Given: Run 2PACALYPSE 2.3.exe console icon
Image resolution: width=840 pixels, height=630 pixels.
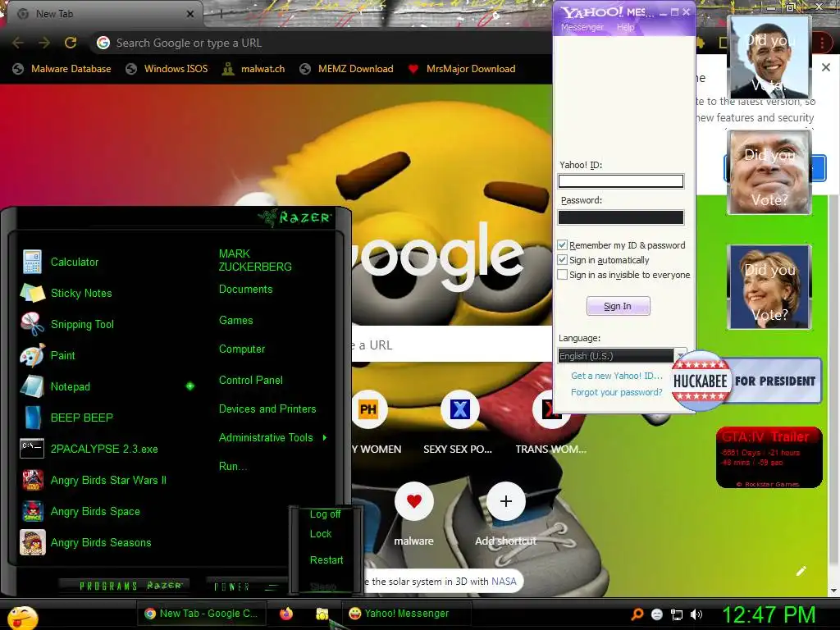Looking at the screenshot, I should [x=32, y=449].
